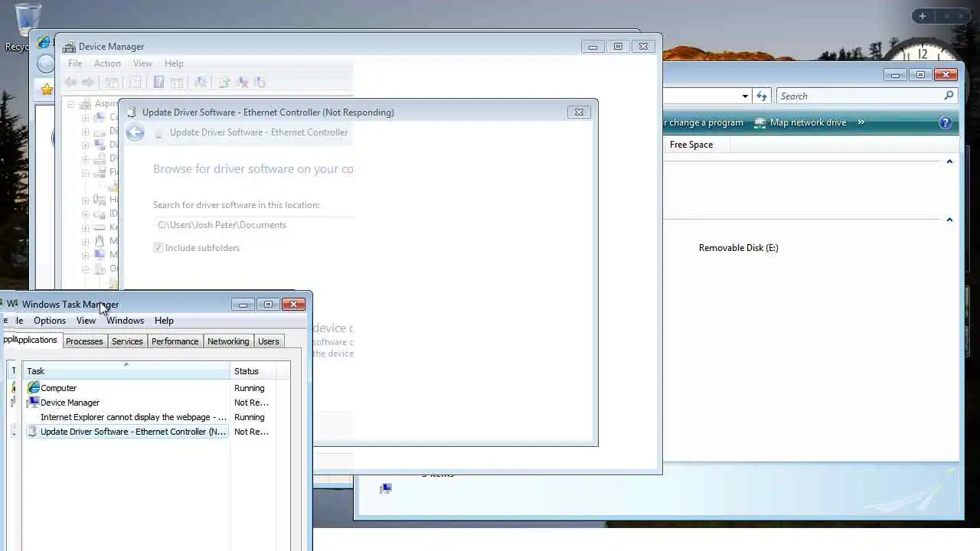Collapse the Other devices category in device tree
Image resolution: width=980 pixels, height=551 pixels.
(x=86, y=269)
